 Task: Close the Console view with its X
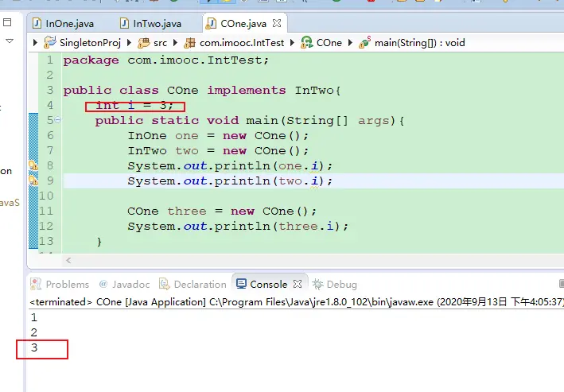tap(298, 284)
